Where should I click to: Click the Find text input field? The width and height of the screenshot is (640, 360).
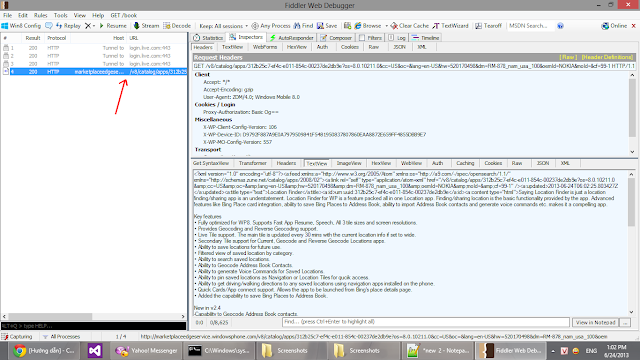click(x=425, y=322)
